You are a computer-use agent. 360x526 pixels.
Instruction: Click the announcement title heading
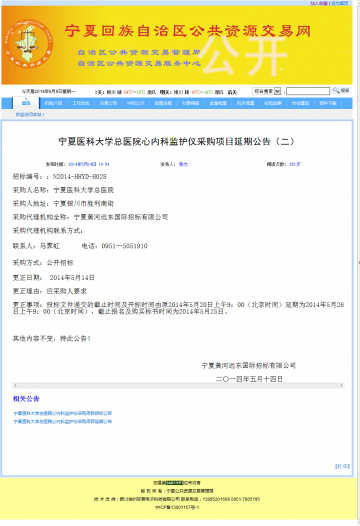tap(176, 141)
